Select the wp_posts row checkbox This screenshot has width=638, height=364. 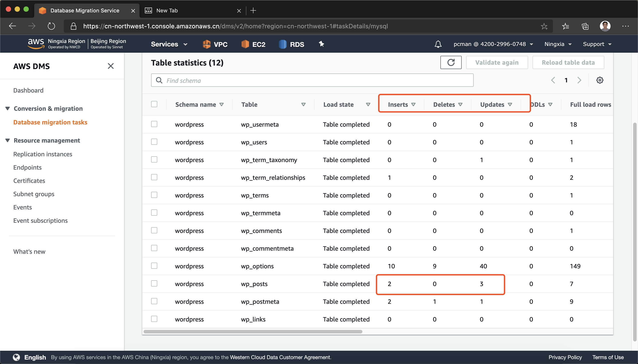click(x=154, y=283)
